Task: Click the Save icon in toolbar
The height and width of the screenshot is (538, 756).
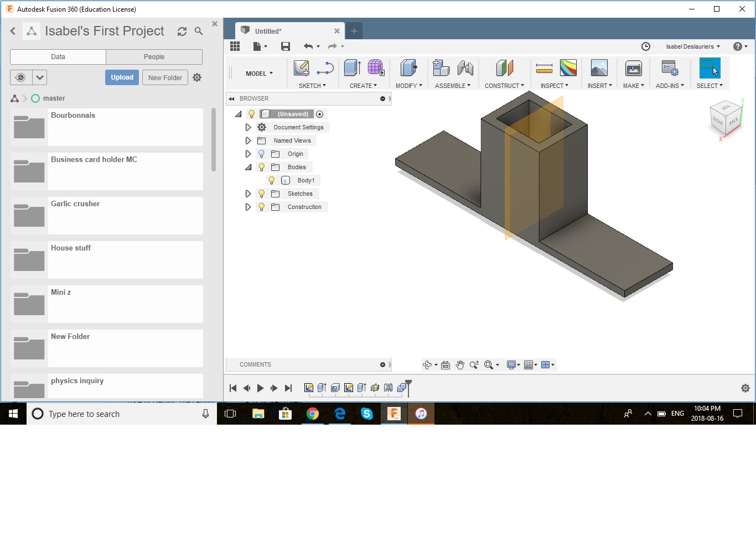Action: tap(286, 46)
